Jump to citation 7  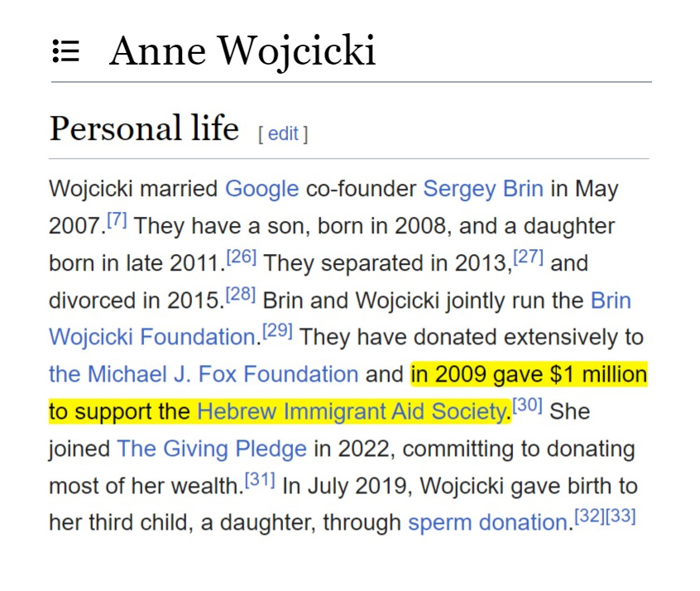[117, 220]
